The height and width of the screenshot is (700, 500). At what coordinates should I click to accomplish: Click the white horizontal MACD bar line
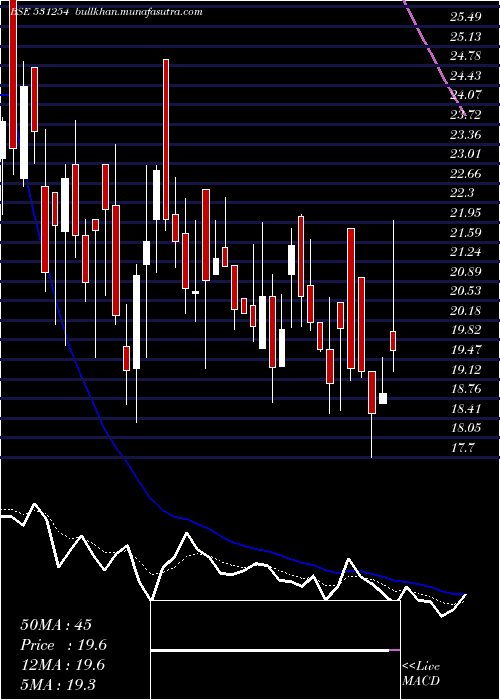coord(270,651)
